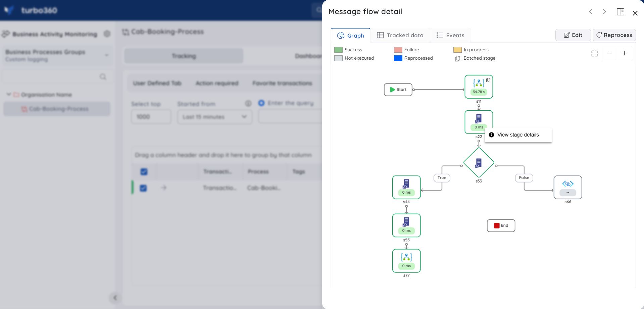Click the Reprocess button
The height and width of the screenshot is (309, 644).
pyautogui.click(x=614, y=35)
